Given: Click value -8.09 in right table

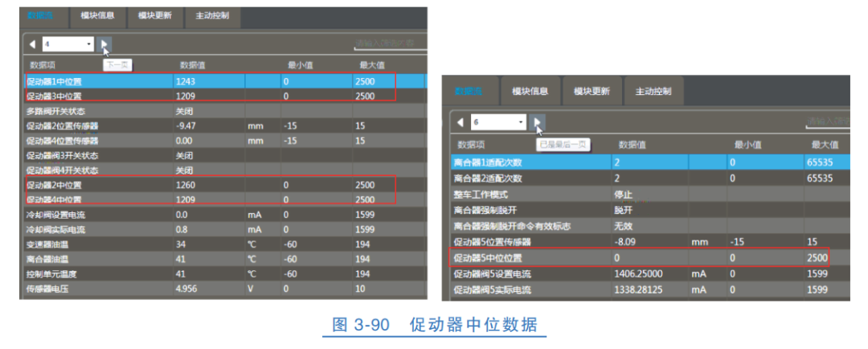Looking at the screenshot, I should 624,242.
